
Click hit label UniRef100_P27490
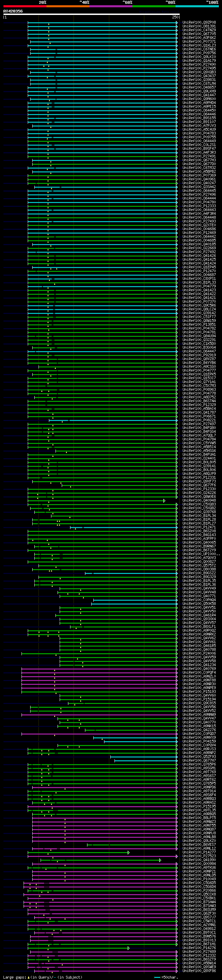click(199, 65)
